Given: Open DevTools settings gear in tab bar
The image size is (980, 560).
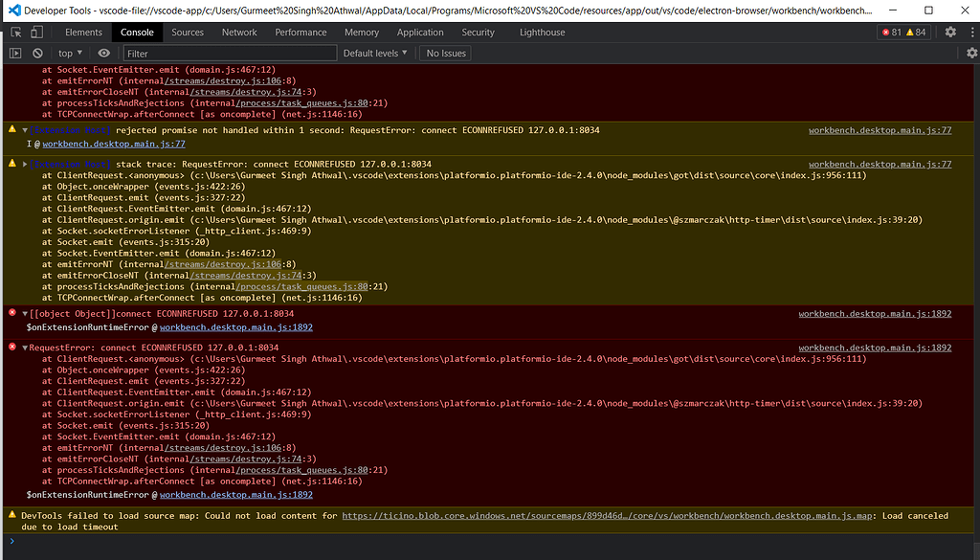Looking at the screenshot, I should [949, 33].
